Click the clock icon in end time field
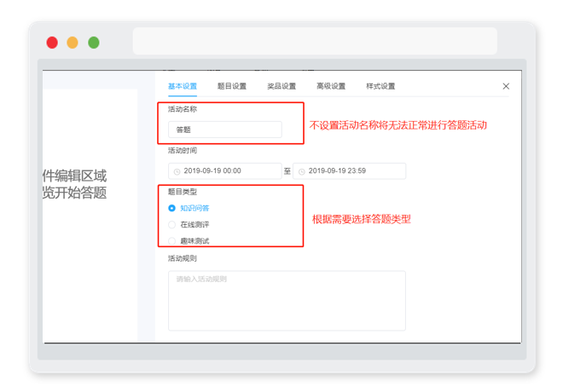This screenshot has height=392, width=563. [302, 171]
